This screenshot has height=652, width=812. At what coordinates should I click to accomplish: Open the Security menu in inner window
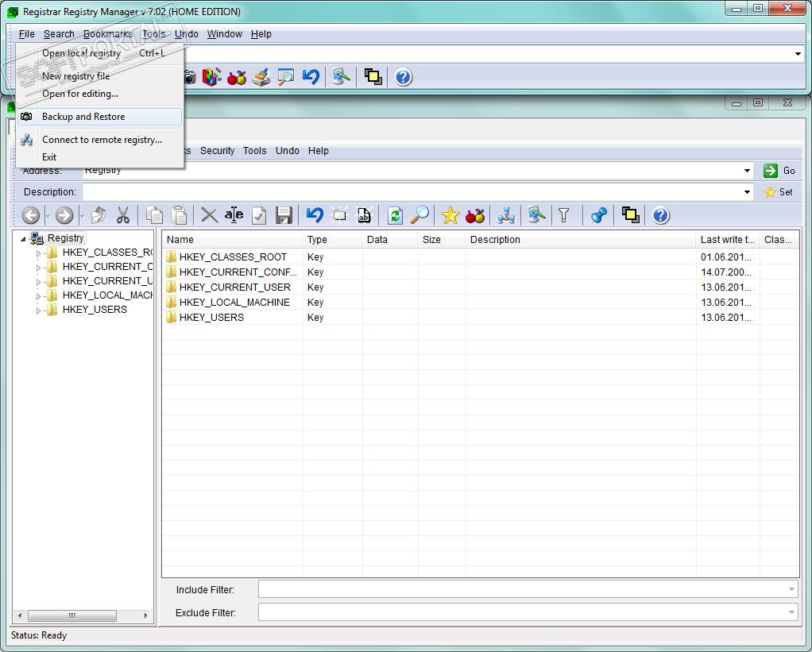(x=217, y=151)
